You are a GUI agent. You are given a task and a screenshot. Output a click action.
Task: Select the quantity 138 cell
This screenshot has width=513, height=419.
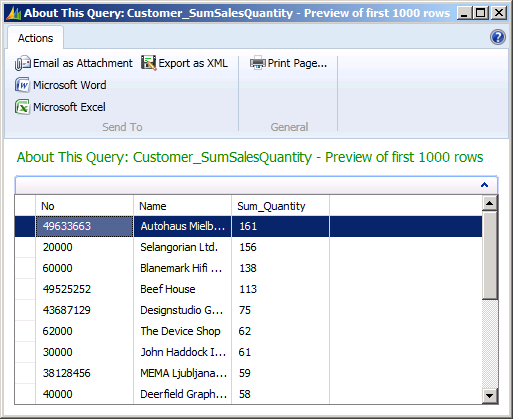coord(280,268)
